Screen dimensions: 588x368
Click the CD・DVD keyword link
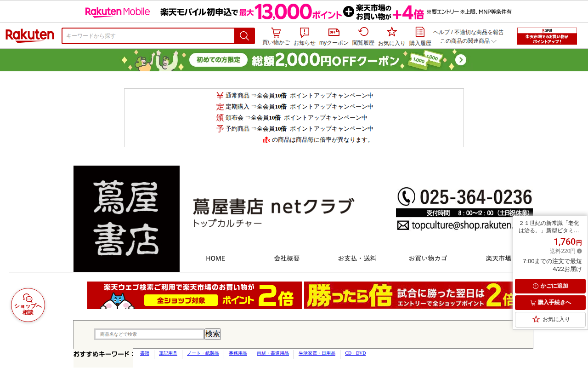pos(356,353)
